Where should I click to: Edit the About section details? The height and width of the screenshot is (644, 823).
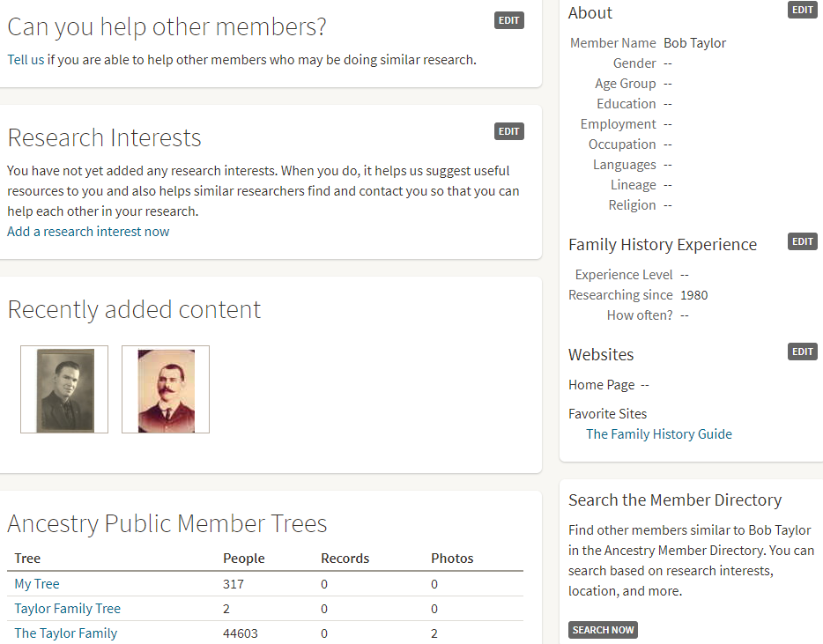tap(802, 10)
